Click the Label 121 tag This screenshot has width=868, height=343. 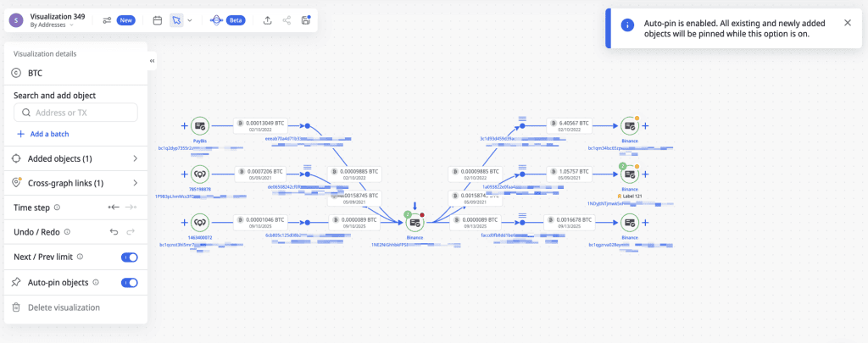pyautogui.click(x=629, y=196)
